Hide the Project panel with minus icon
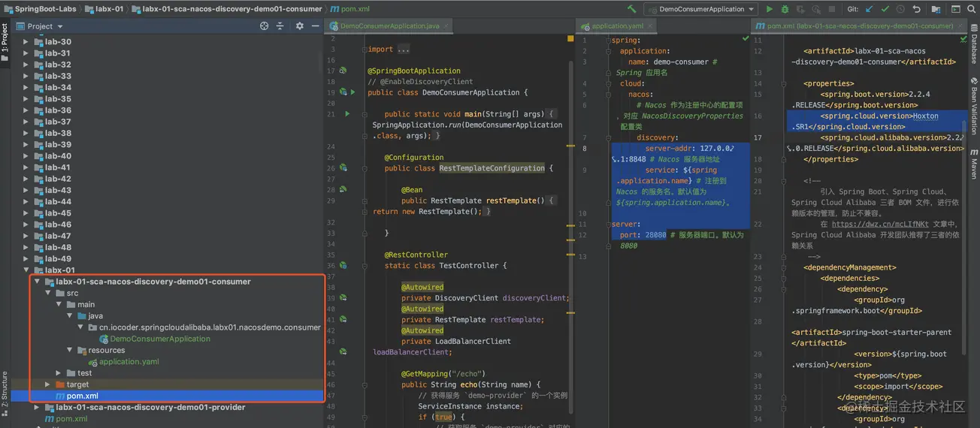 tap(315, 26)
